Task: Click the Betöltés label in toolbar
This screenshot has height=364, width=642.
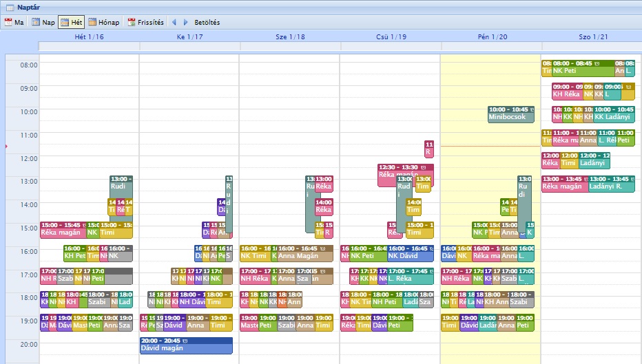Action: tap(207, 22)
